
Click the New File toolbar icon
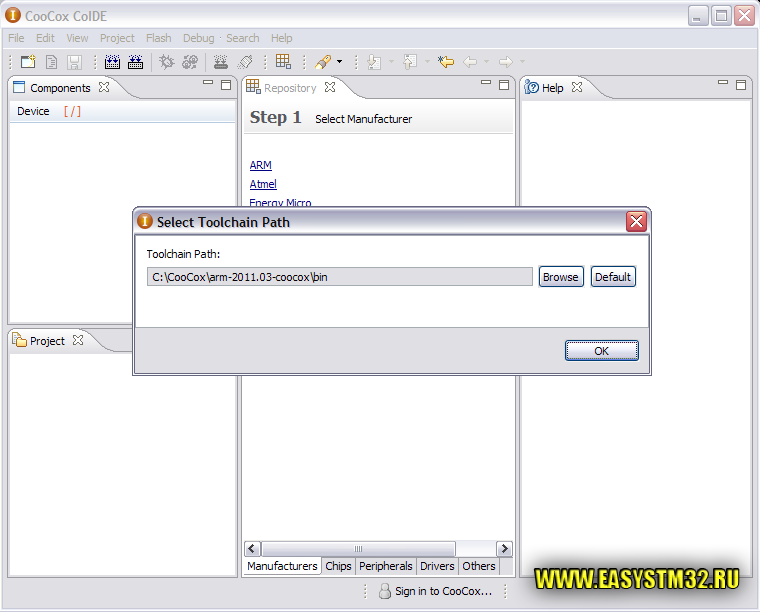51,62
